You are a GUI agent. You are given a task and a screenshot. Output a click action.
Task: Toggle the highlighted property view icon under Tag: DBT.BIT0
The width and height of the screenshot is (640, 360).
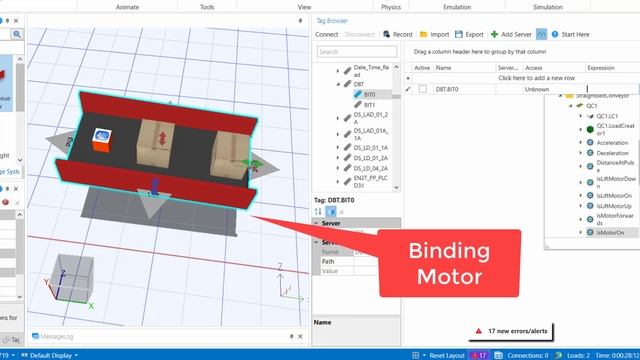coord(331,211)
